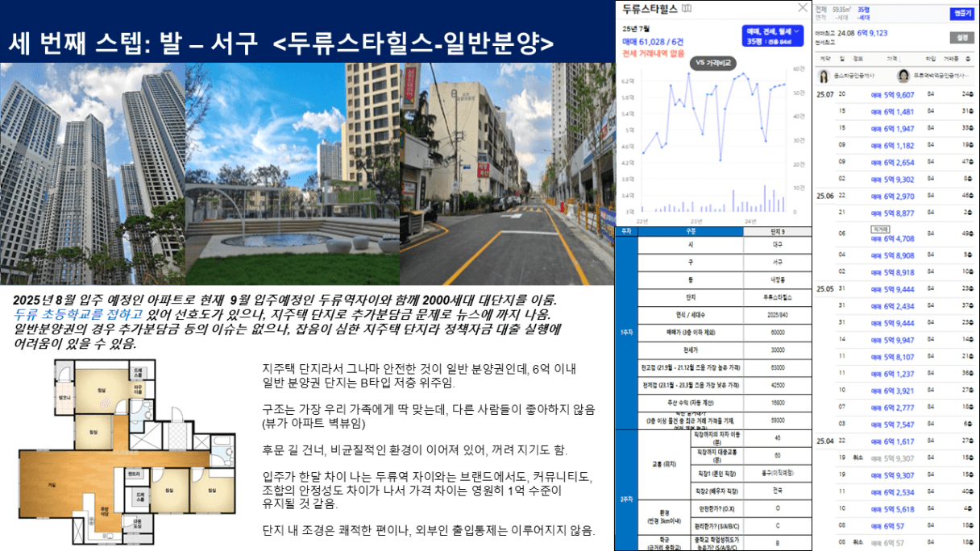
Task: Click 매매 61,028 / 6건 summary text
Action: (x=654, y=43)
